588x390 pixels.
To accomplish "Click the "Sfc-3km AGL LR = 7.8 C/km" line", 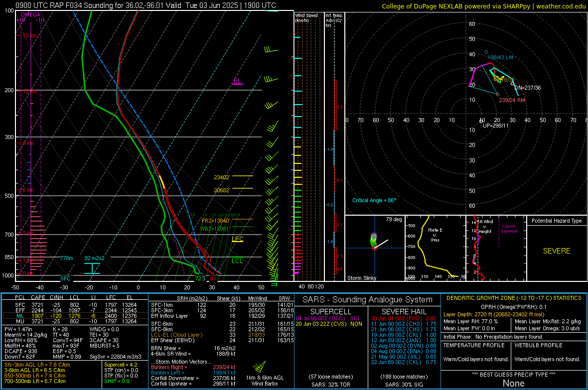I will click(37, 365).
